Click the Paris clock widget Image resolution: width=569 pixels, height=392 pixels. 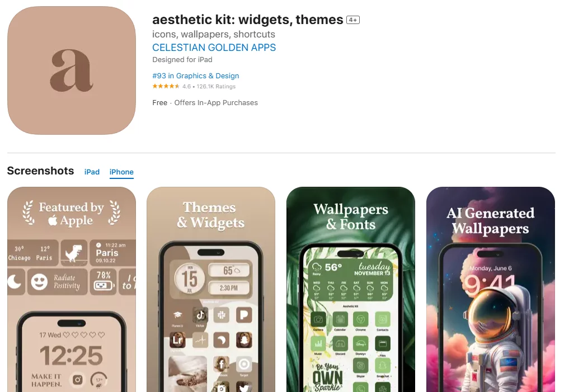[113, 252]
